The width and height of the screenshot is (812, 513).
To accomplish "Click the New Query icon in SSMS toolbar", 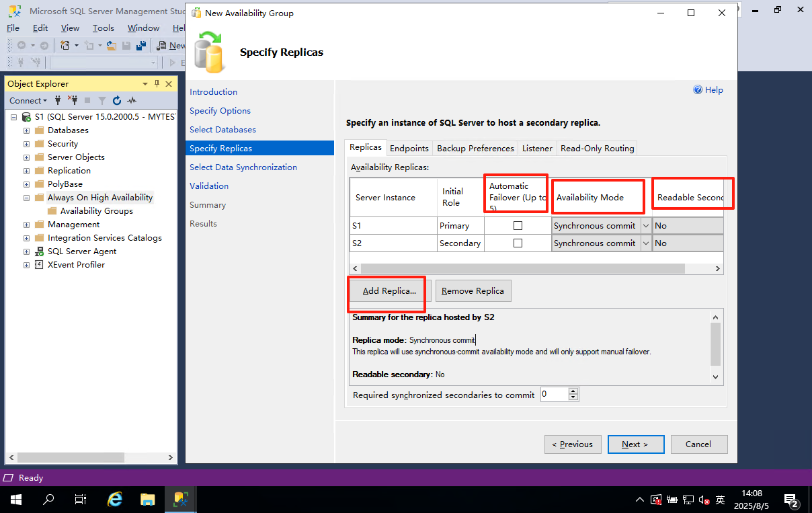I will point(162,46).
